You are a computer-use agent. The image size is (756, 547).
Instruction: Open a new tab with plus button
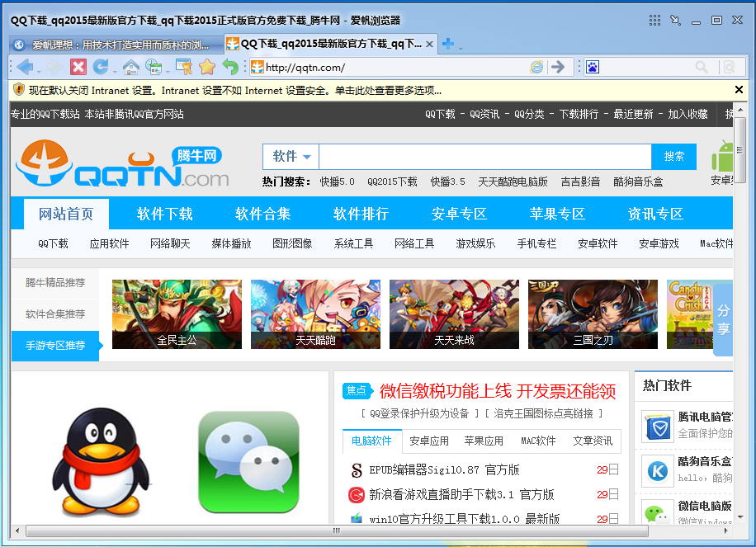coord(447,44)
